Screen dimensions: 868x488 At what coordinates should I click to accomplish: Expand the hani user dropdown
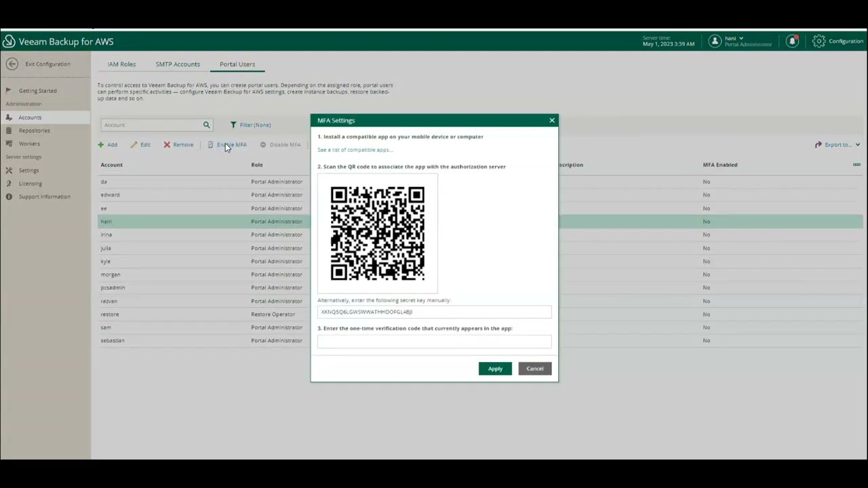(x=741, y=38)
